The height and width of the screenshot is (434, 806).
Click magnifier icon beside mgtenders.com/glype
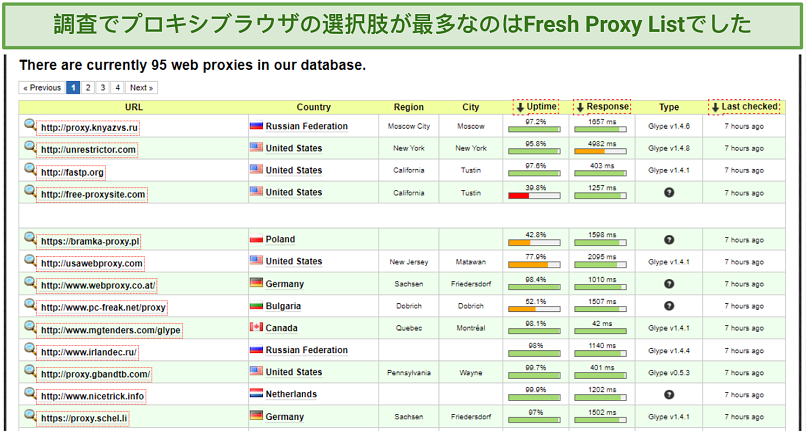coord(30,328)
